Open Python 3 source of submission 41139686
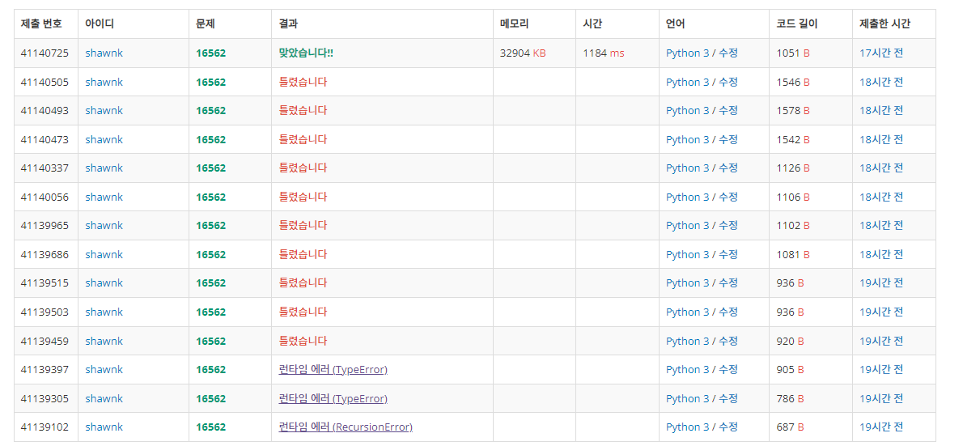The height and width of the screenshot is (446, 980). pos(688,254)
